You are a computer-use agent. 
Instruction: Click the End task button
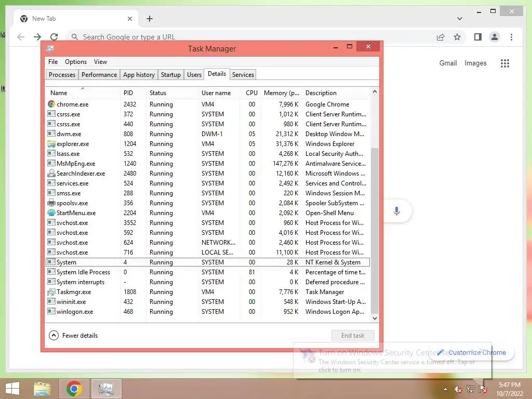pos(353,336)
